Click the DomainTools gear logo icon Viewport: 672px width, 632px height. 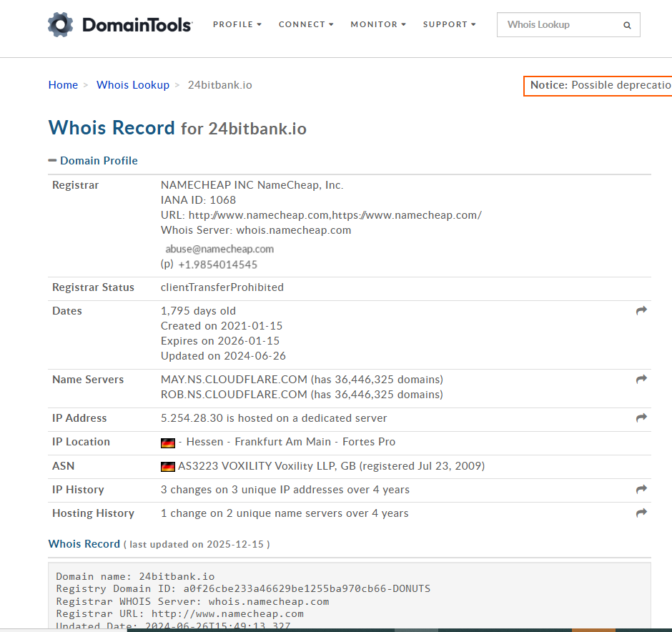click(61, 24)
